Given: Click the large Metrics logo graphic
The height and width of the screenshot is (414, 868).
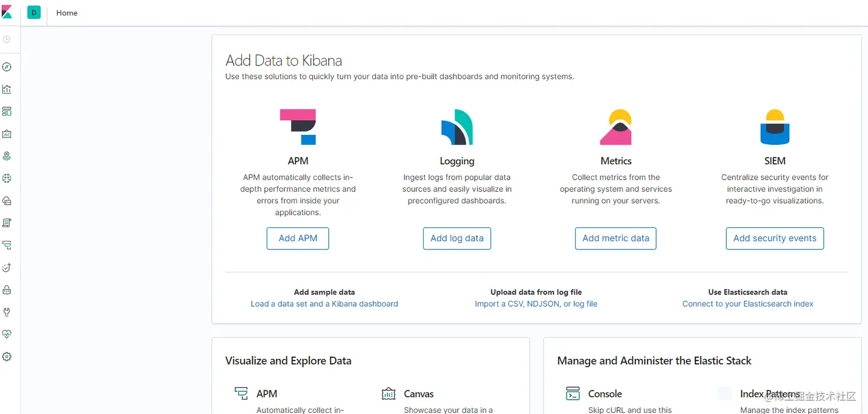Looking at the screenshot, I should coord(616,127).
